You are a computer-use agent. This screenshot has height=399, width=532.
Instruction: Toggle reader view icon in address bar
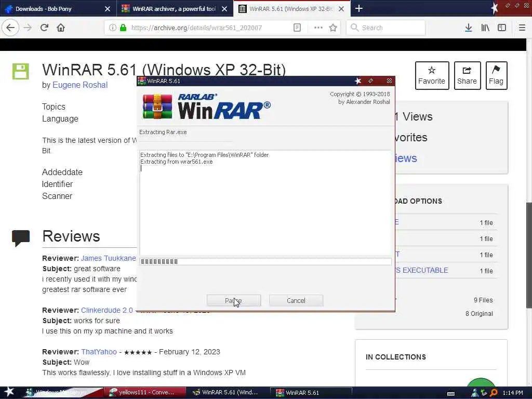click(x=297, y=28)
